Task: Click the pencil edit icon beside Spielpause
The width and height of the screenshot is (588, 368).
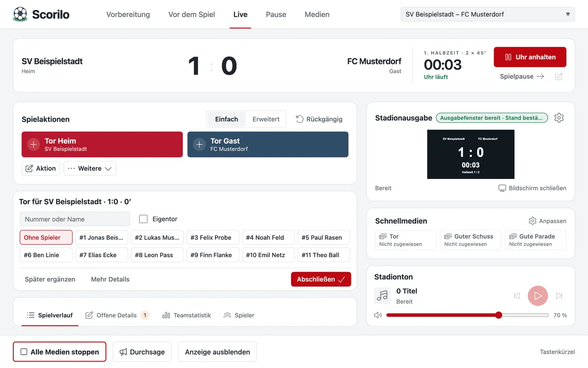Action: 559,76
